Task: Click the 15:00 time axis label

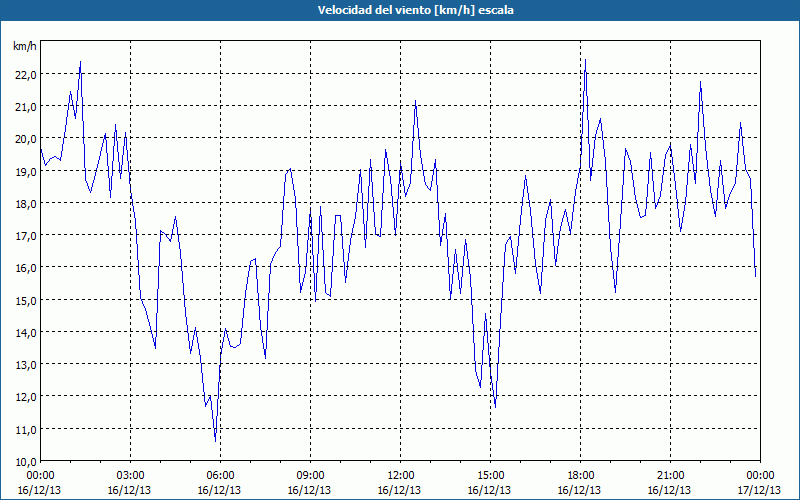Action: 490,476
